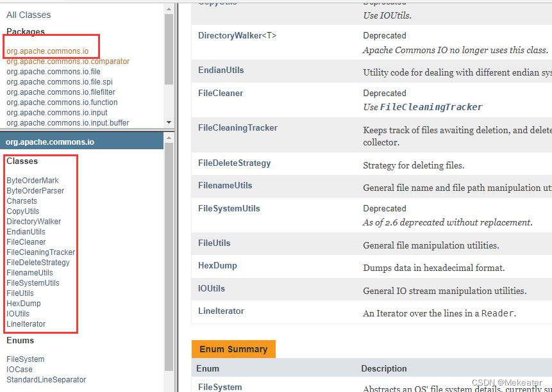Click FileSystemUtils in the summary table
Image resolution: width=552 pixels, height=392 pixels.
coord(229,208)
